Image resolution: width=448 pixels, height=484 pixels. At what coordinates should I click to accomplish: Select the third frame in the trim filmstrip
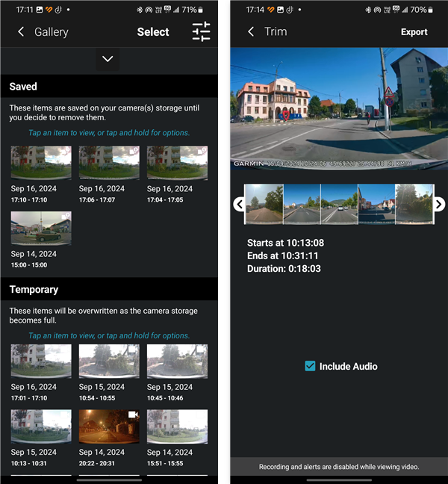point(340,204)
